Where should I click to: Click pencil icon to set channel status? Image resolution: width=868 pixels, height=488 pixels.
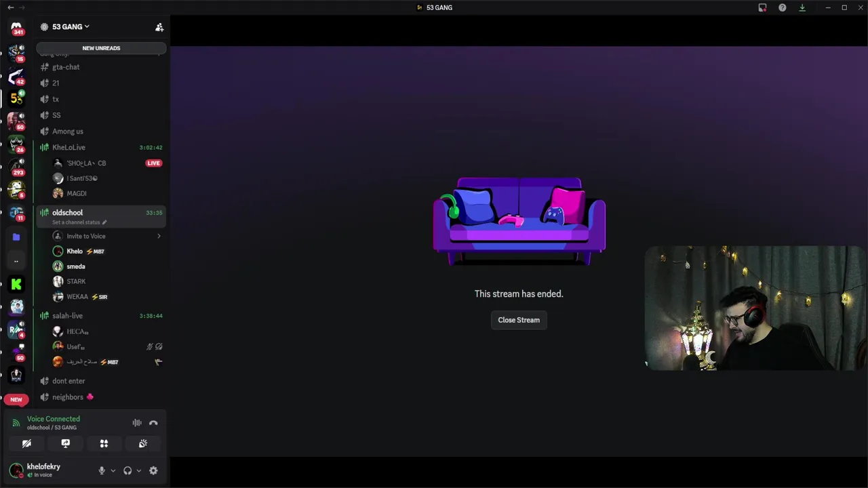pyautogui.click(x=104, y=222)
